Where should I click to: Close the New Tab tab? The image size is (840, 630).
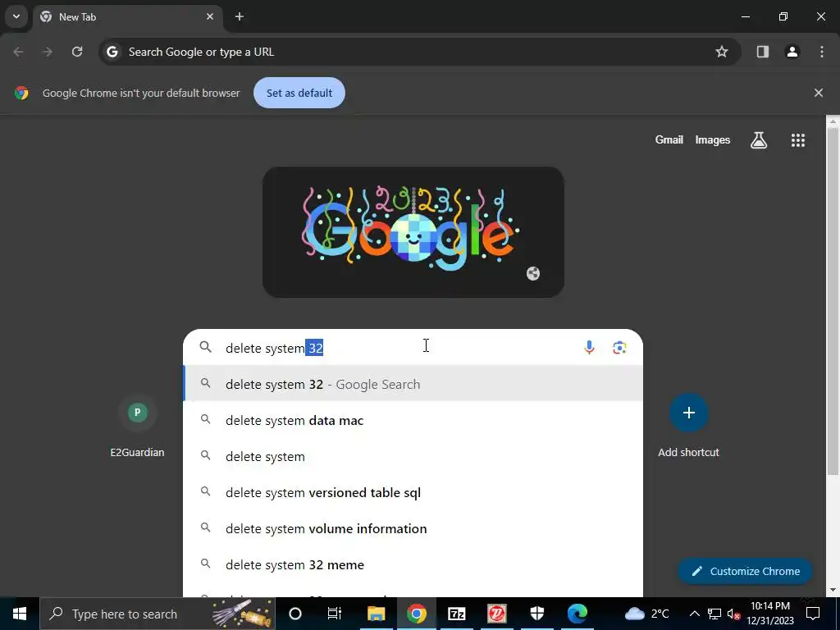[210, 16]
